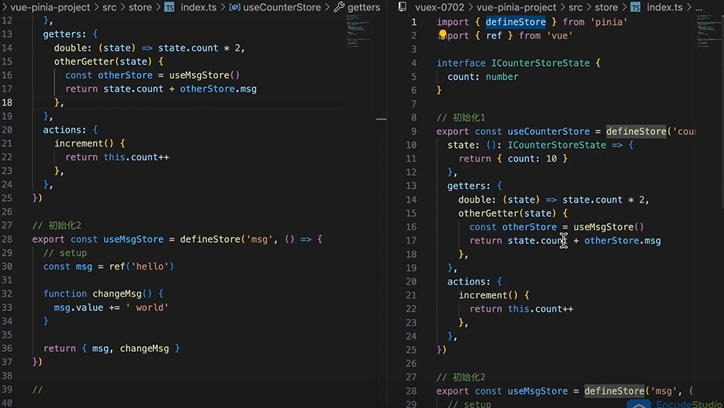
Task: Open index.ts breadcrumb in left editor
Action: (198, 7)
